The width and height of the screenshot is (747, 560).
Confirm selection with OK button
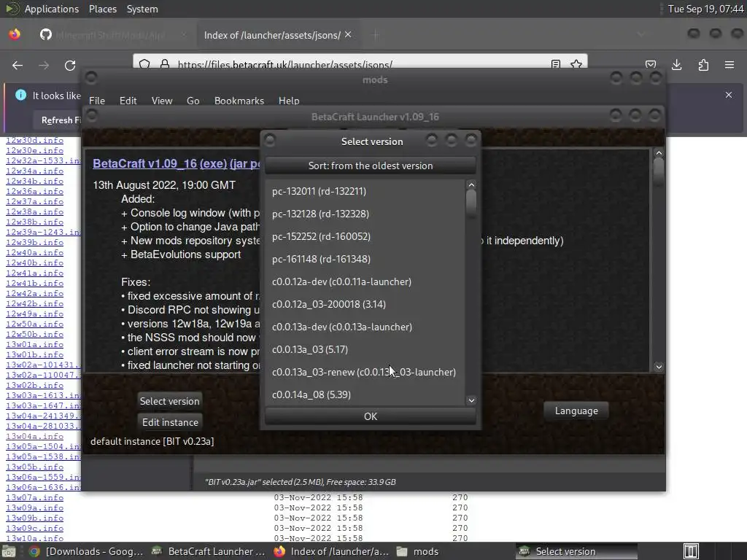(370, 416)
